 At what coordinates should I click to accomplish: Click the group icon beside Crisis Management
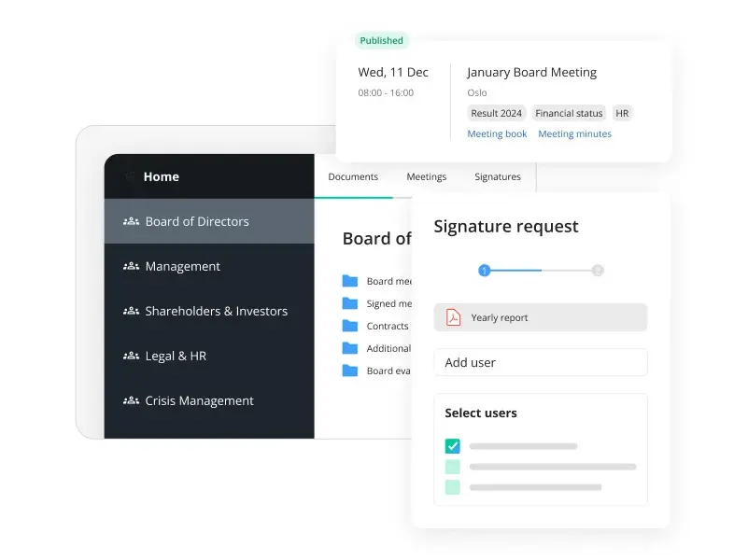(131, 401)
